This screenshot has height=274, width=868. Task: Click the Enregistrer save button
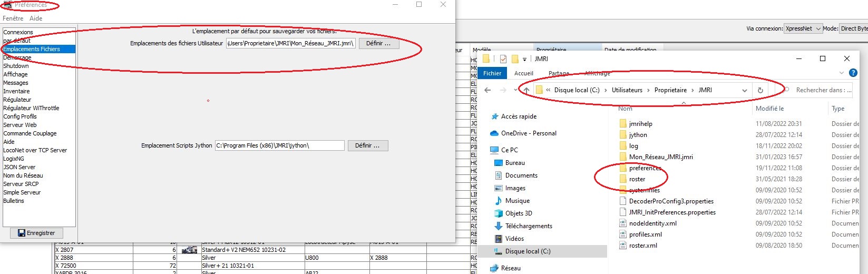click(36, 233)
